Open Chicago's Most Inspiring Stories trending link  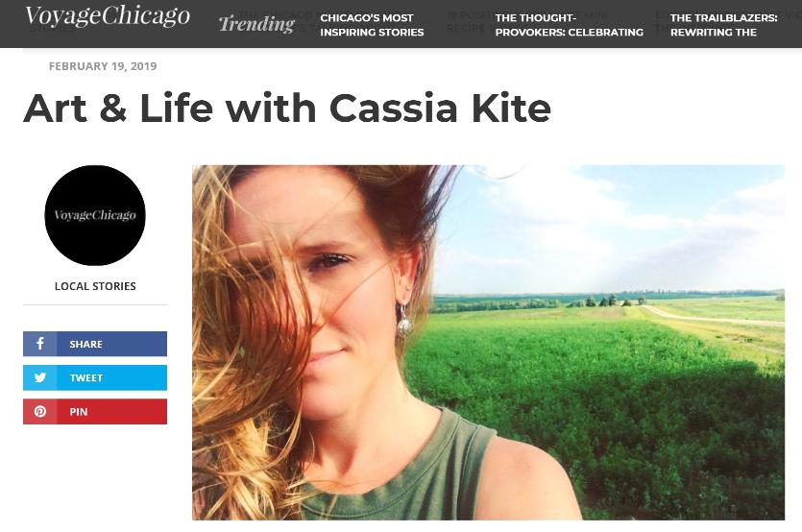tap(372, 25)
